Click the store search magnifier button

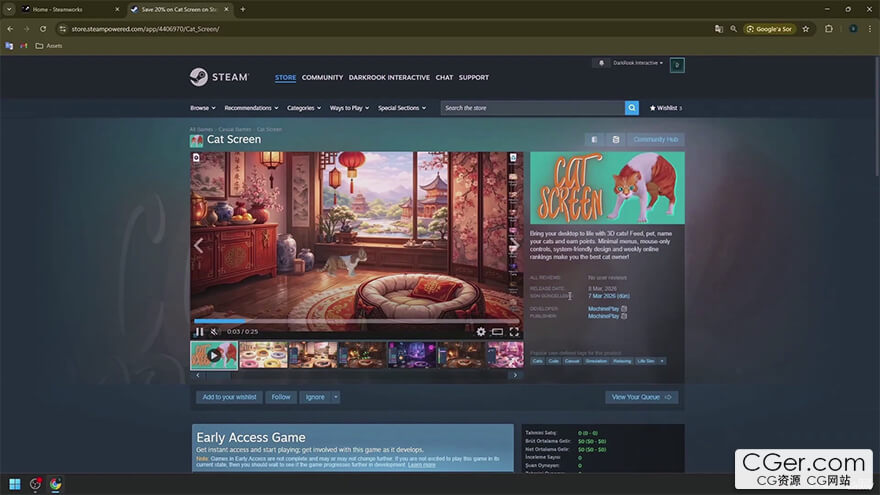pos(631,108)
